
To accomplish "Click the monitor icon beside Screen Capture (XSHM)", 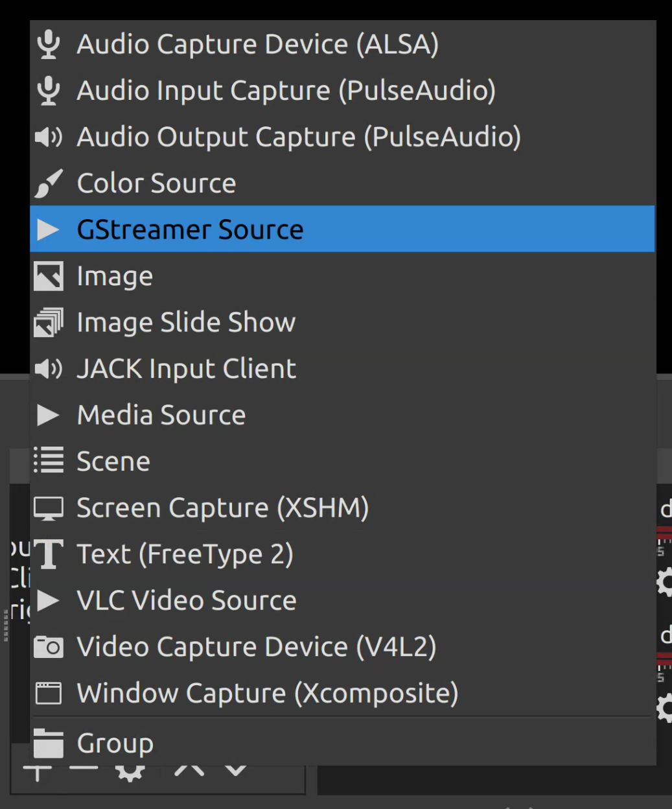I will point(48,508).
